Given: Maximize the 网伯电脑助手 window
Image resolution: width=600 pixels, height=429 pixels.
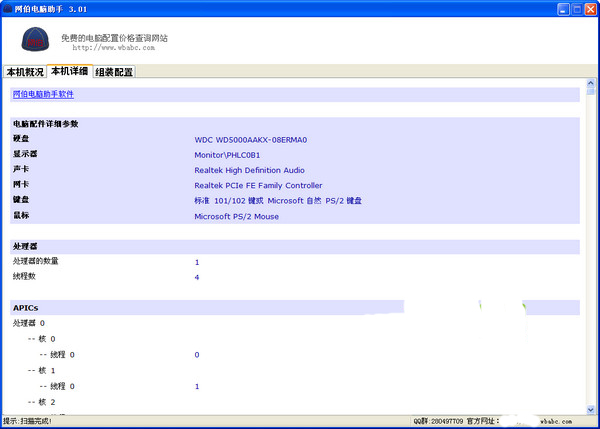Looking at the screenshot, I should (577, 9).
